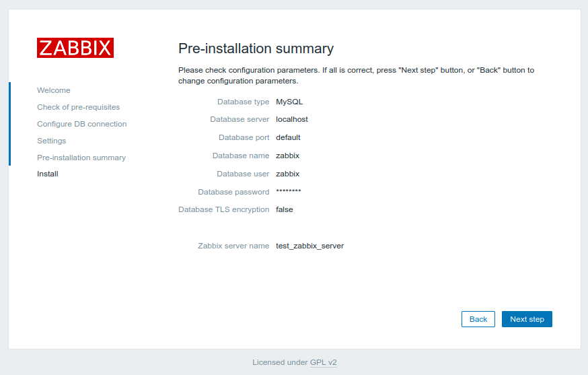Select the Settings step in sidebar
This screenshot has height=375, width=588.
click(x=51, y=141)
